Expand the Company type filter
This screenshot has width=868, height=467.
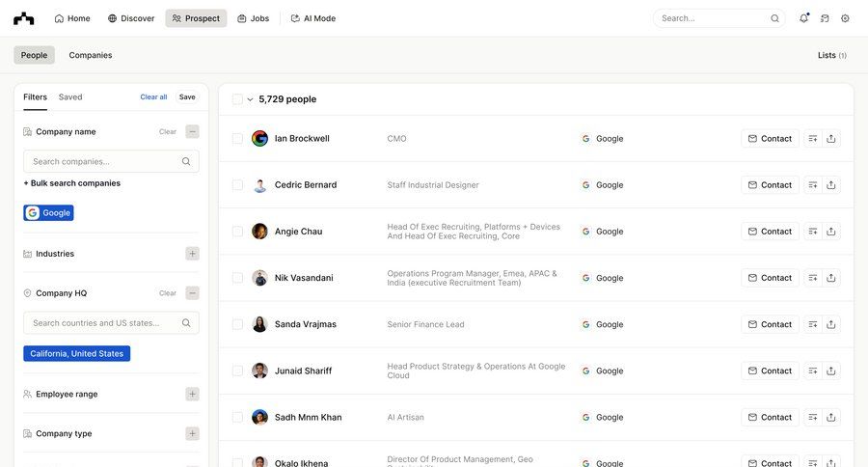coord(192,434)
